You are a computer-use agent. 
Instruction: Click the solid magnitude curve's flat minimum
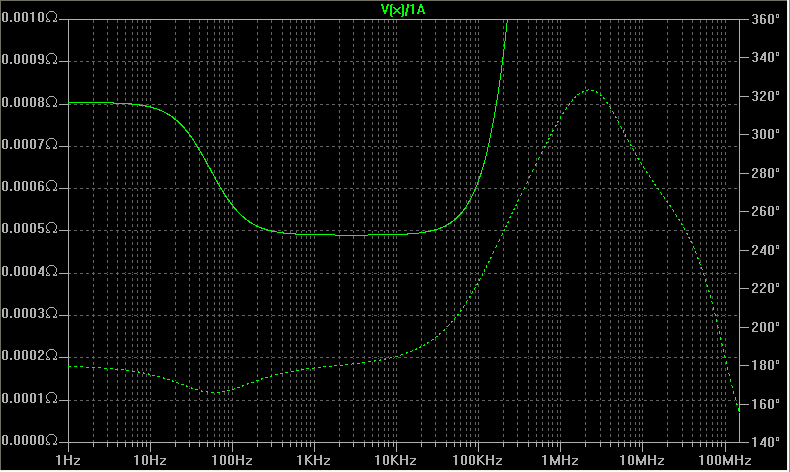pos(353,235)
